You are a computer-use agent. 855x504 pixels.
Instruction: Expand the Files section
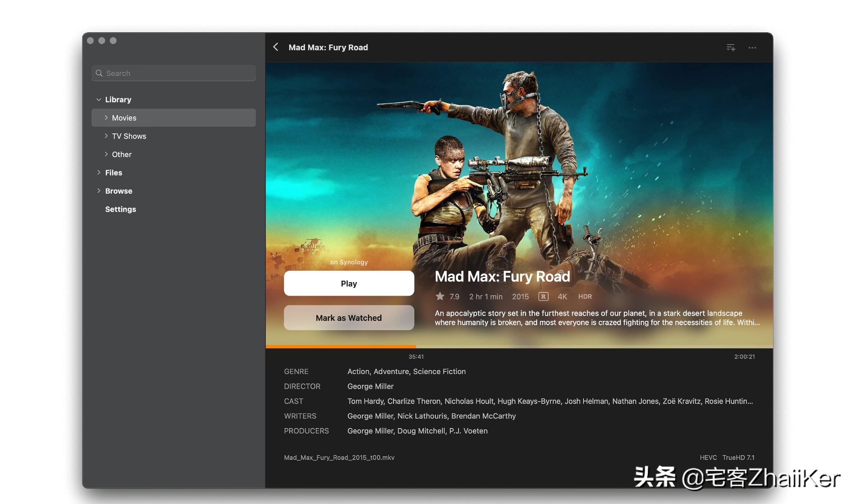[x=99, y=172]
